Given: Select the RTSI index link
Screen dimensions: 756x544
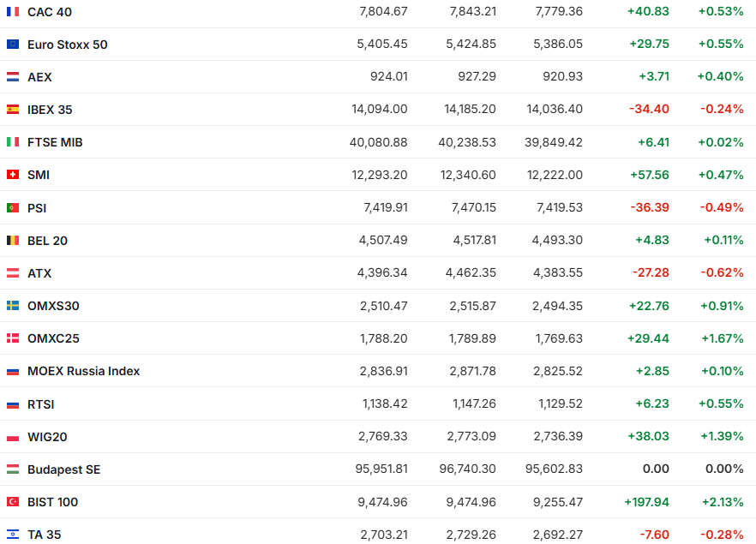Looking at the screenshot, I should tap(40, 404).
